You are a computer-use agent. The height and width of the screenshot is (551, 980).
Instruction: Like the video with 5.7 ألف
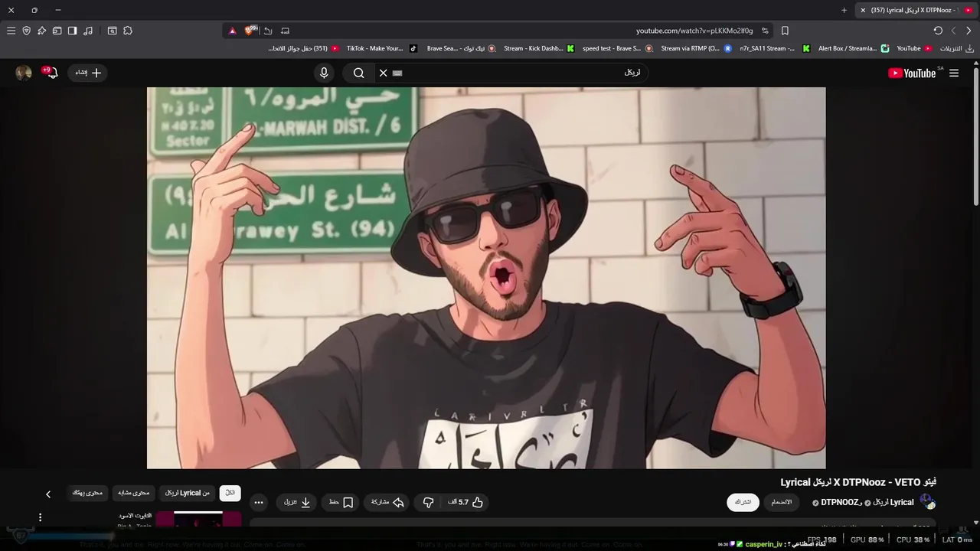[x=466, y=502]
